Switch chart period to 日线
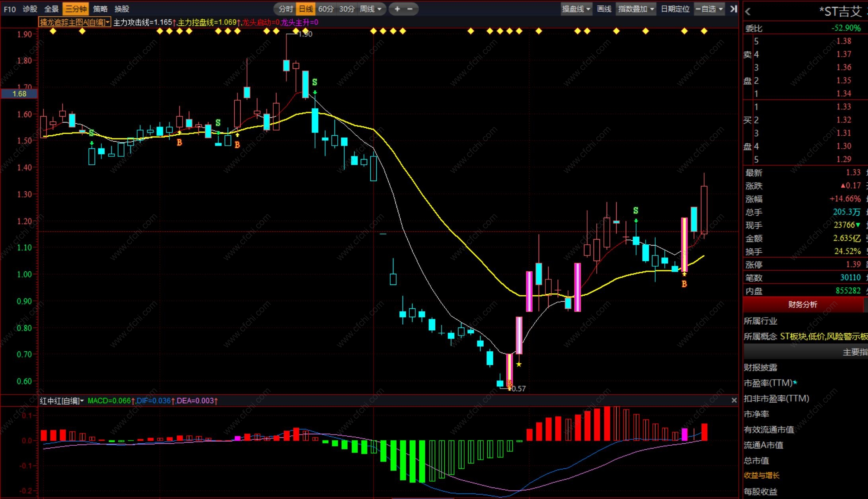 [x=306, y=9]
